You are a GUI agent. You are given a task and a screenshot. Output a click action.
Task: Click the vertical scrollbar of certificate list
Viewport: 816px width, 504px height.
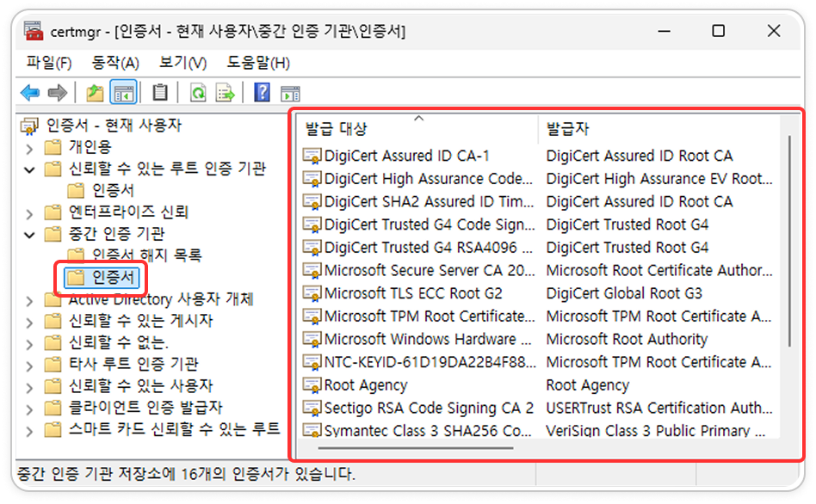pyautogui.click(x=789, y=241)
